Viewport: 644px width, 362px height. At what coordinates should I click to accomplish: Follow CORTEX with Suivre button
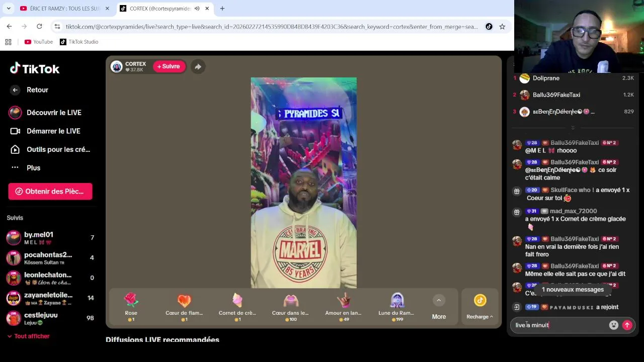click(169, 66)
